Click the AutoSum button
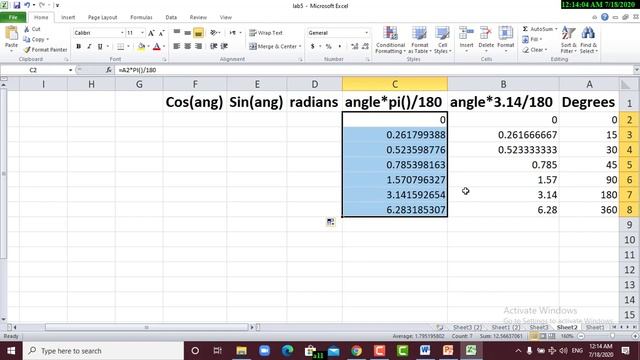Screen dimensions: 640x360 [540, 29]
